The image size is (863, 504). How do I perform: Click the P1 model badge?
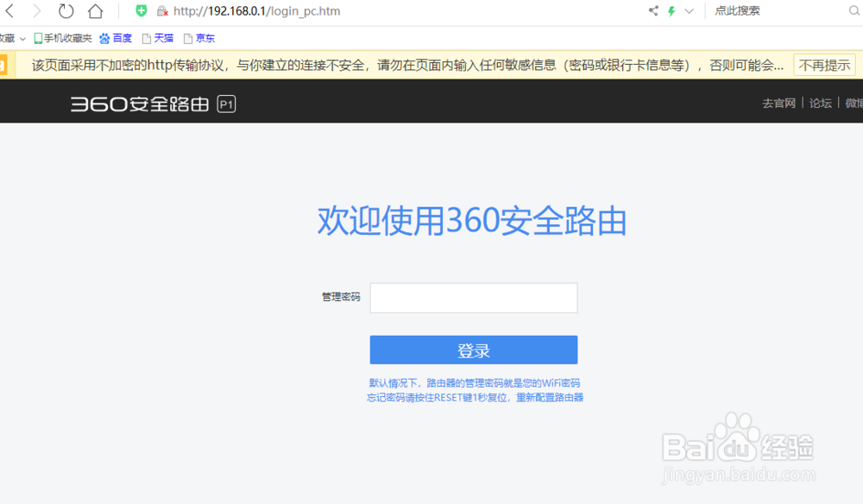click(226, 104)
